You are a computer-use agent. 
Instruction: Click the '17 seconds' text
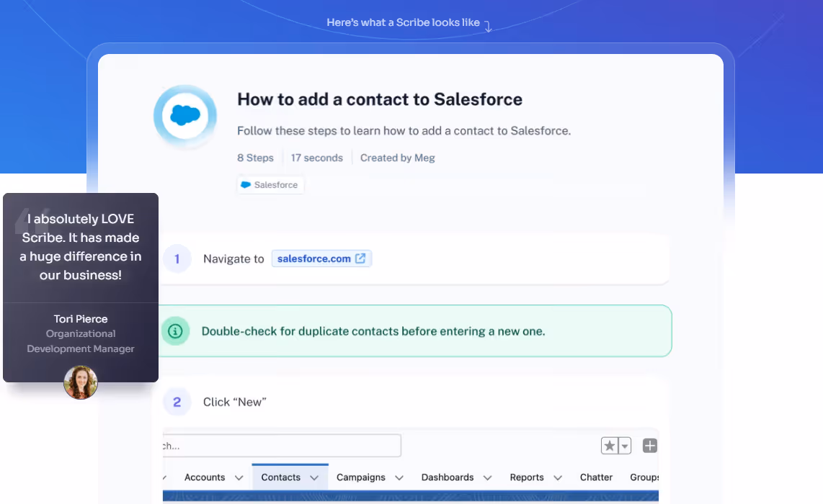pyautogui.click(x=317, y=158)
